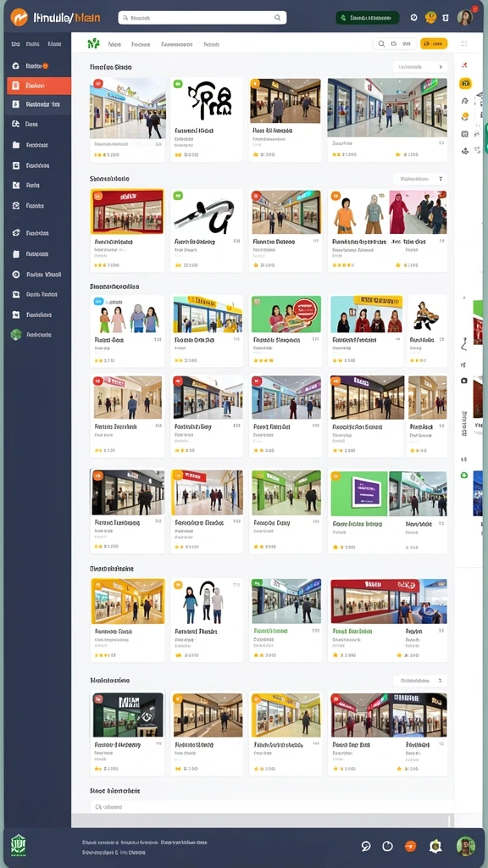Open the sort dropdown of the first section
This screenshot has width=488, height=868.
point(420,67)
